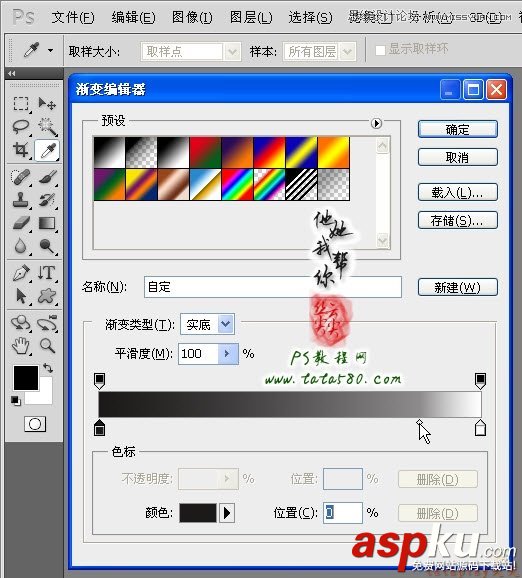Select the Custom Shape tool
This screenshot has width=522, height=578.
tap(47, 296)
